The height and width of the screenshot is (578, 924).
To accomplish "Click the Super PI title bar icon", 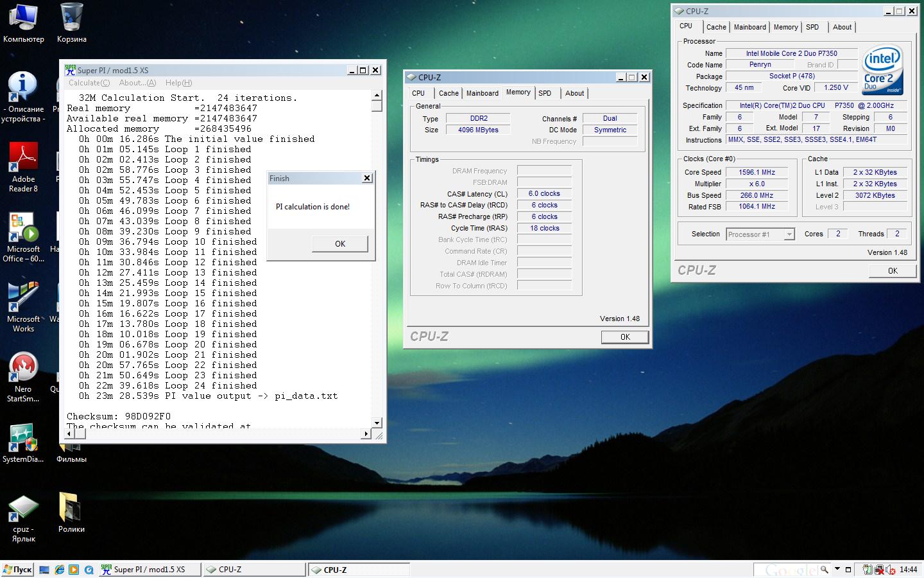I will pos(70,70).
